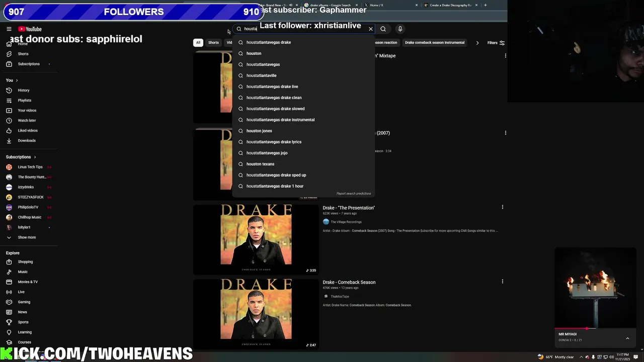Open watch History
The image size is (644, 362).
(24, 90)
